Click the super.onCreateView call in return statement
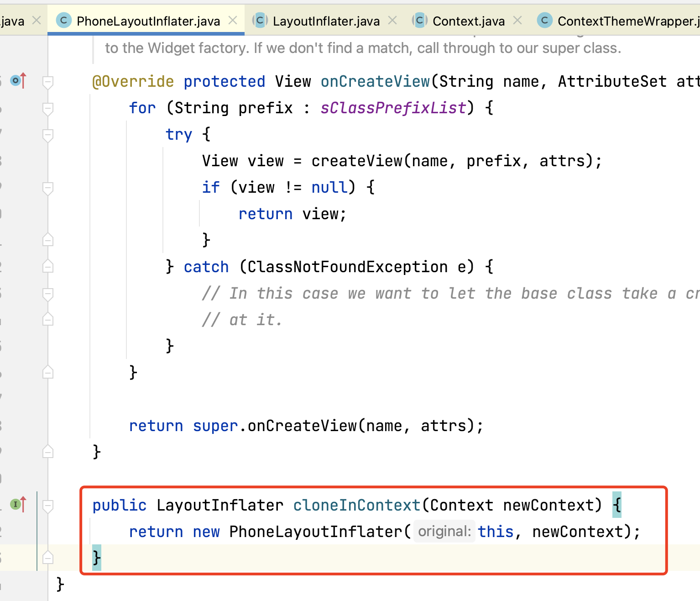This screenshot has width=700, height=601. tap(302, 426)
